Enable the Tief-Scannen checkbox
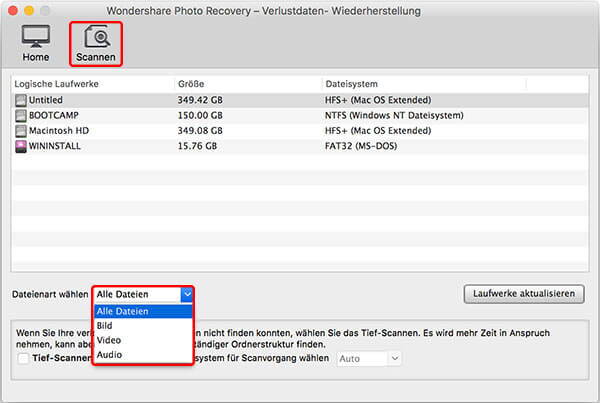Viewport: 600px width, 403px height. pos(23,359)
